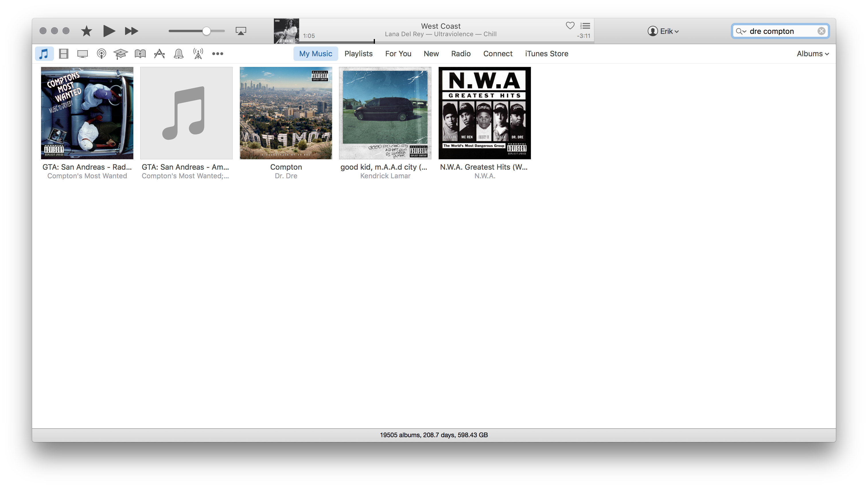Adjust the volume slider knob
Screen dimensions: 868x488
(207, 31)
